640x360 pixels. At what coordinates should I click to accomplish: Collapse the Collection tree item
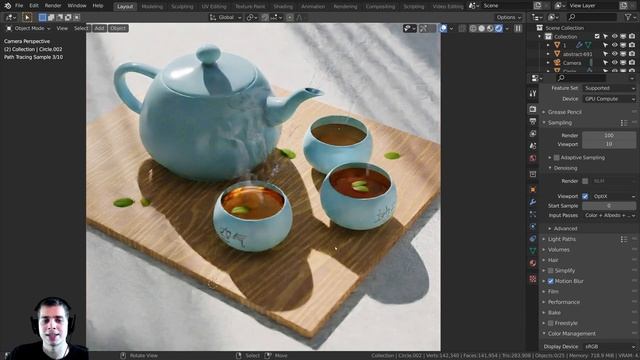click(x=540, y=37)
